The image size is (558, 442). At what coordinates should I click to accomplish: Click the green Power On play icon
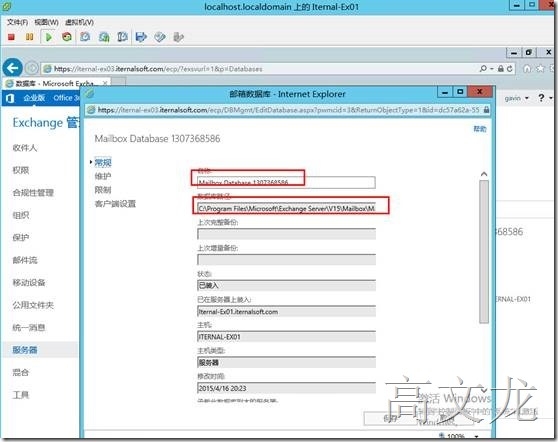pyautogui.click(x=48, y=37)
